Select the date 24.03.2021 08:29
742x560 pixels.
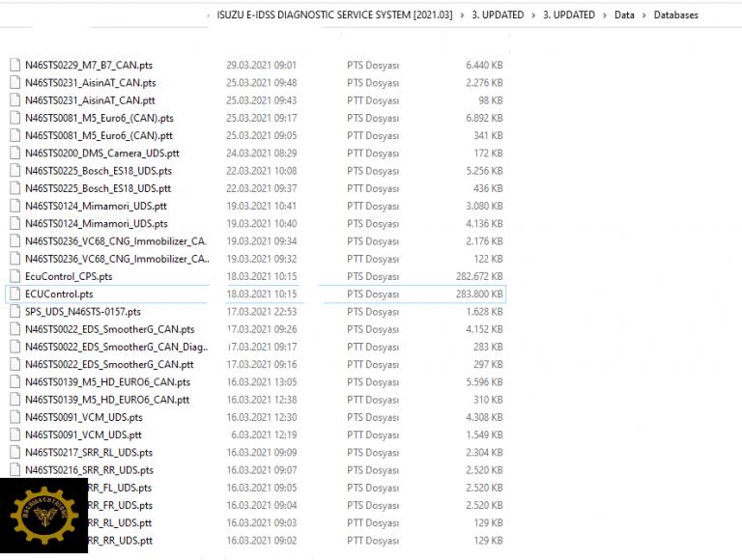tap(262, 153)
